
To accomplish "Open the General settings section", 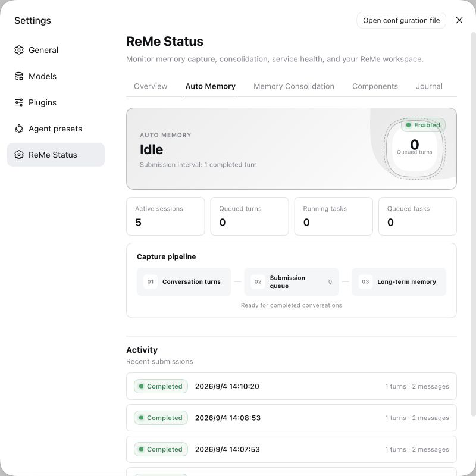I will 56,50.
